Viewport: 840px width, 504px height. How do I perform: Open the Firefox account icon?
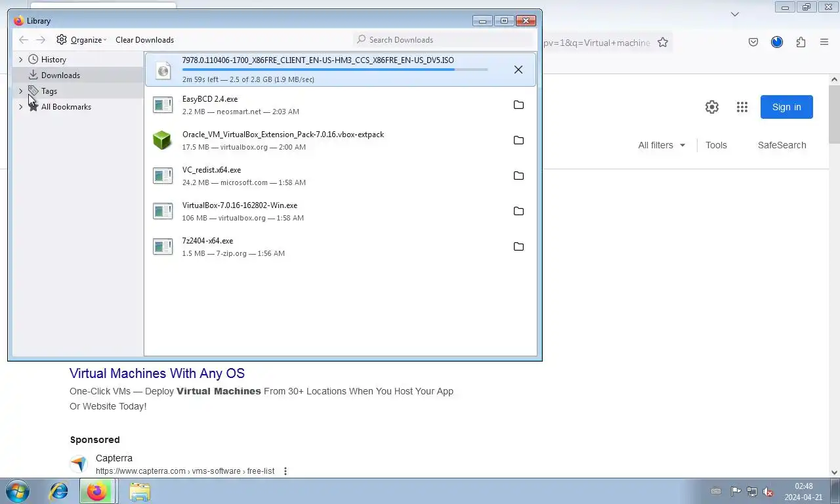pos(777,43)
